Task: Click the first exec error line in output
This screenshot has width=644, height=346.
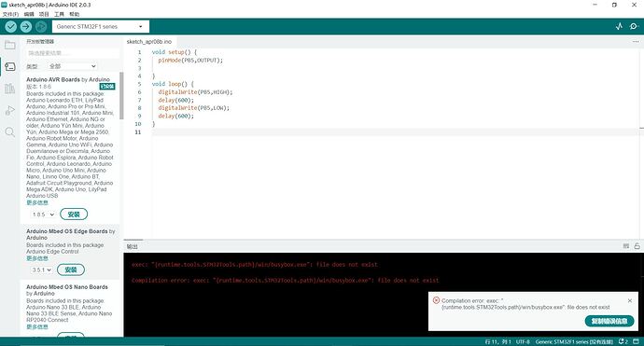Action: tap(255, 264)
